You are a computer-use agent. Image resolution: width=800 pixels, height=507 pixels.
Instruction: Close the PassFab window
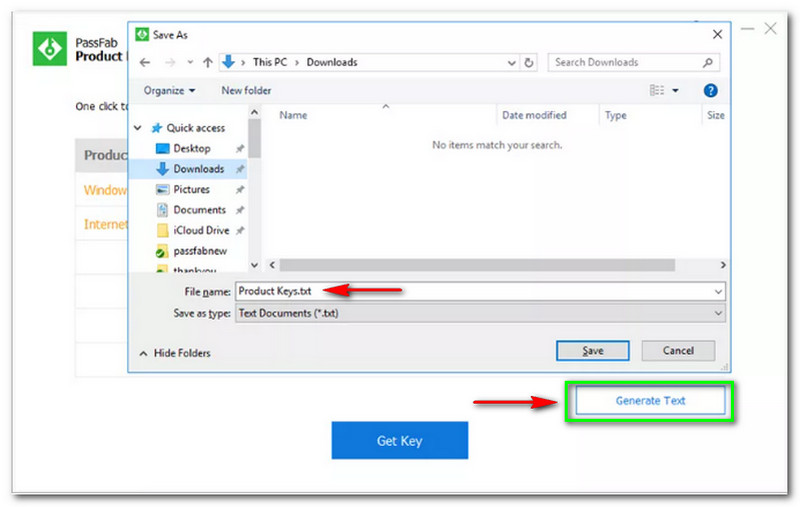[770, 29]
